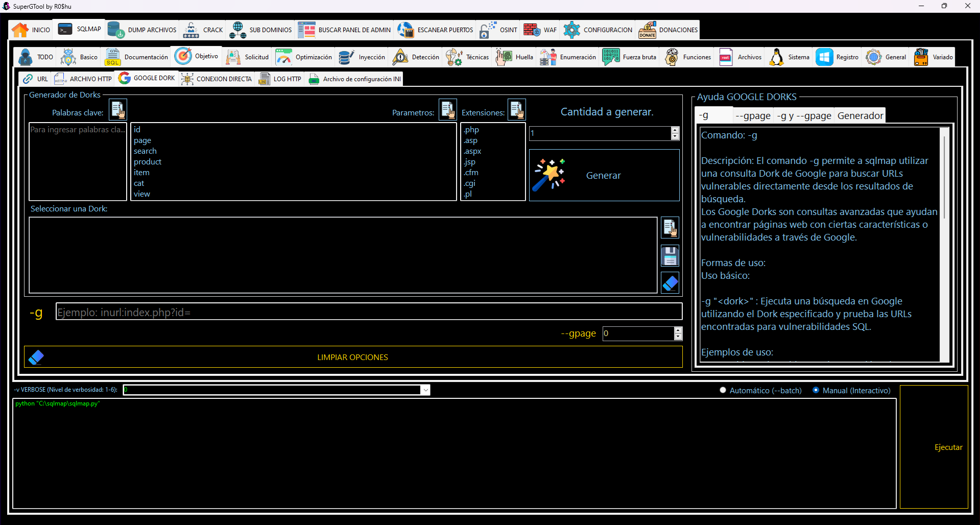Image resolution: width=980 pixels, height=525 pixels.
Task: Focus the -g dork input field
Action: click(x=369, y=312)
